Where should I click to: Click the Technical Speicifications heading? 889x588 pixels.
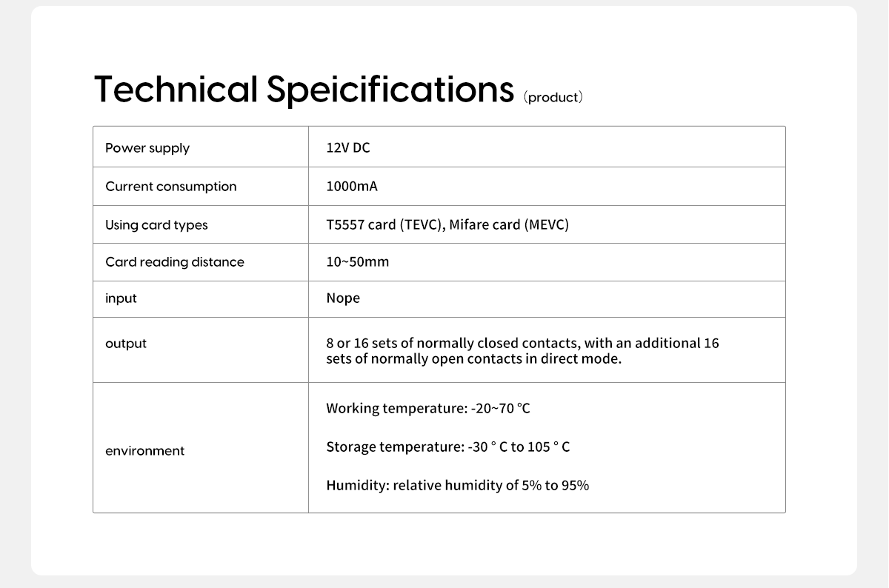pyautogui.click(x=304, y=90)
